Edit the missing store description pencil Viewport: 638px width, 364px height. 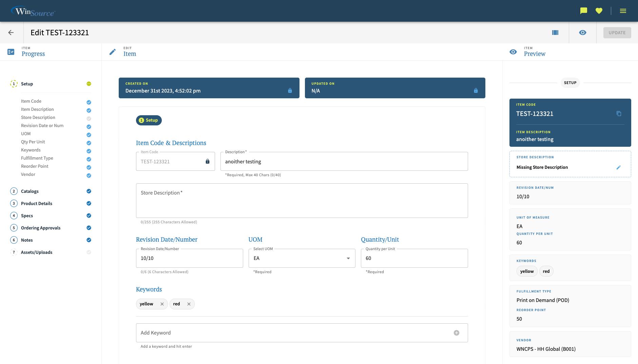click(x=618, y=167)
